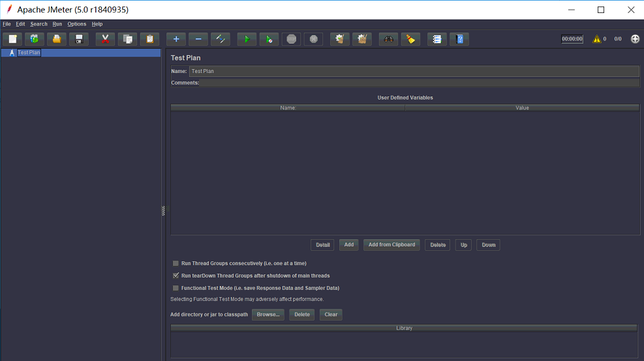Click the elapsed time 00:00:00 display

[x=572, y=39]
